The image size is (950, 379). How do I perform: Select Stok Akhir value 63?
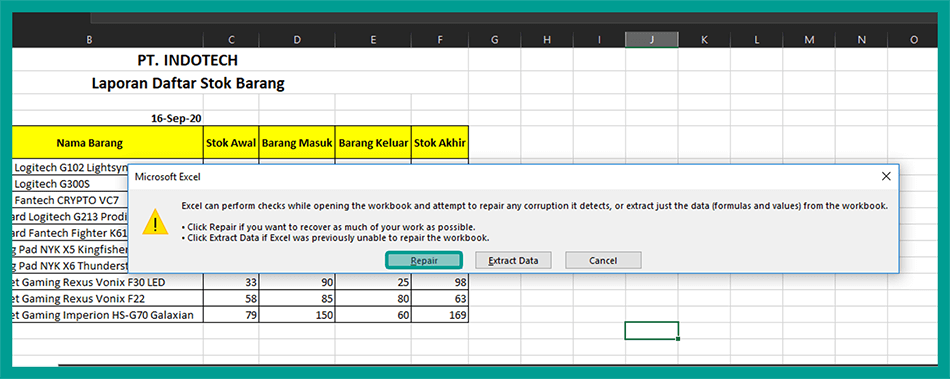point(440,298)
